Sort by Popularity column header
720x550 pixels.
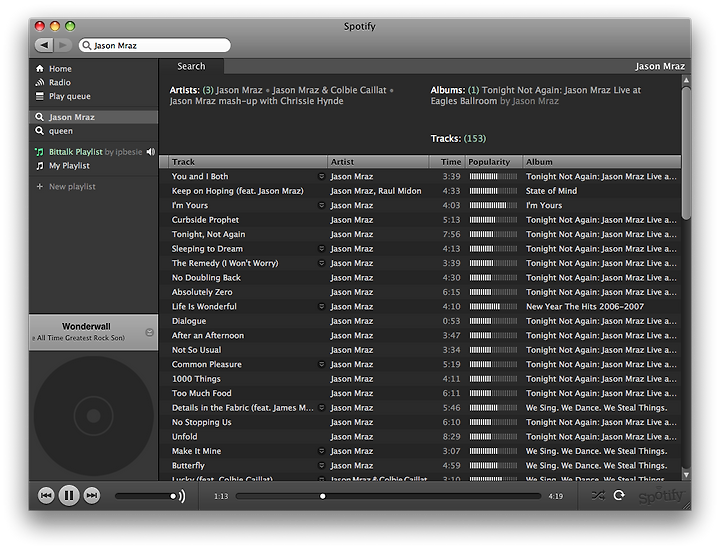click(x=494, y=162)
